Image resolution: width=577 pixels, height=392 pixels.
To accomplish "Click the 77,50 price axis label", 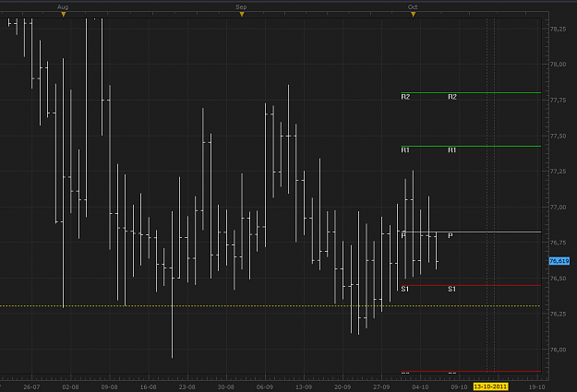I will click(558, 137).
